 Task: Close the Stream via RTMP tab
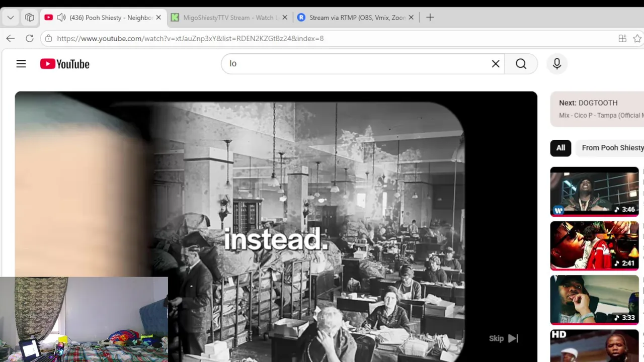tap(411, 18)
